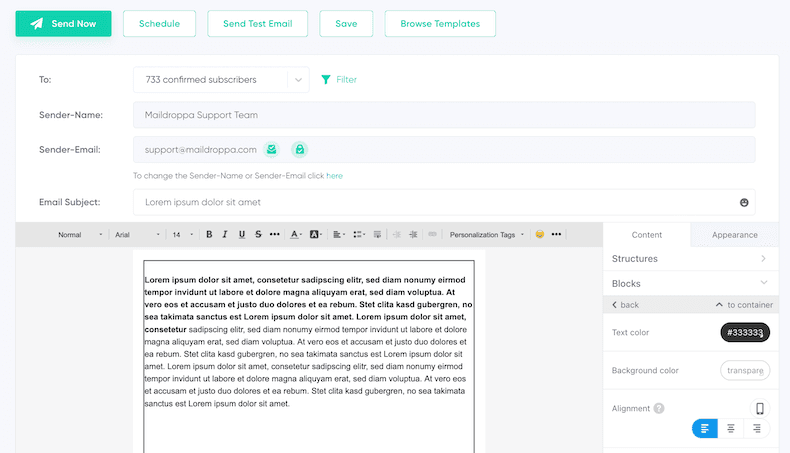Click the decrease indent icon
790x453 pixels.
pos(397,234)
